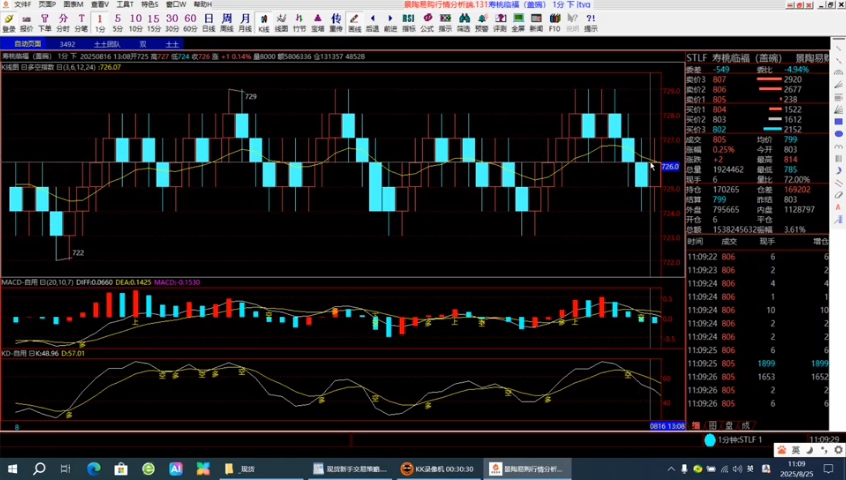Switch to 月线 monthly chart
Image resolution: width=846 pixels, height=480 pixels.
(245, 23)
